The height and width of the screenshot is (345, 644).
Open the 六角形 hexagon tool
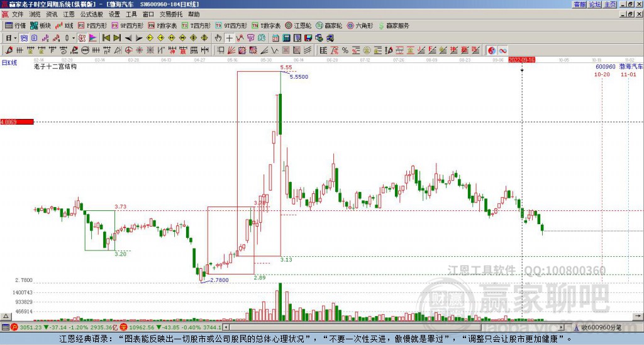click(360, 25)
